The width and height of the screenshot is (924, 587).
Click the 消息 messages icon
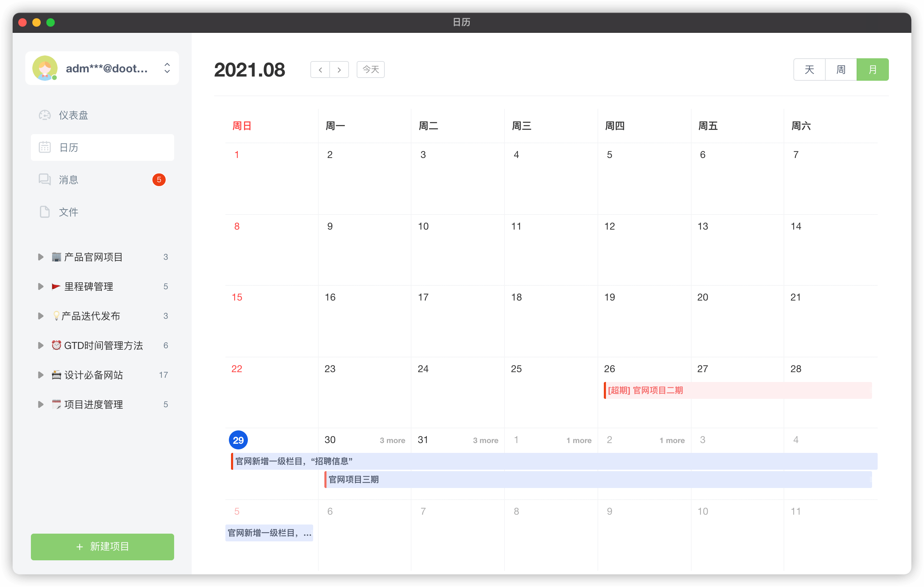coord(45,179)
